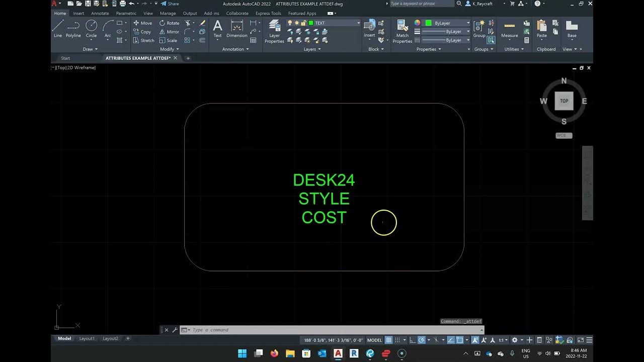This screenshot has width=644, height=362.
Task: Click the object color wheel icon
Action: click(x=417, y=23)
